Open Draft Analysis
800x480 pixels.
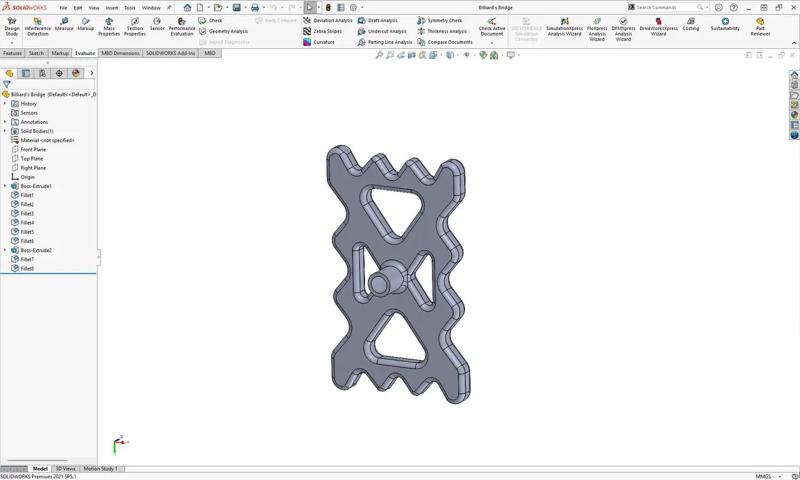pos(378,20)
